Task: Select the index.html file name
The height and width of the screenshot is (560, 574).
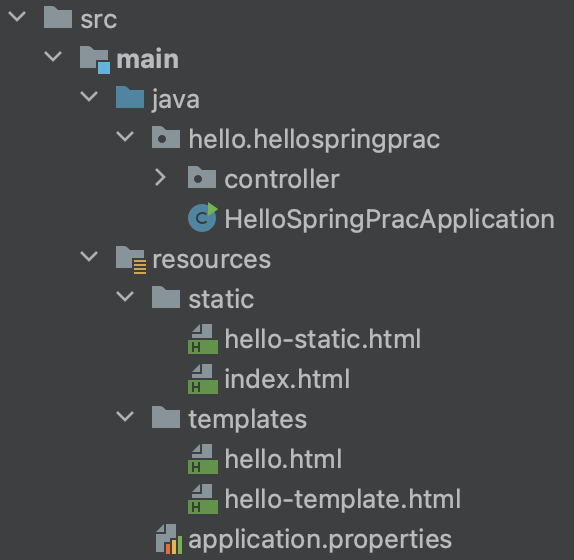Action: (287, 379)
